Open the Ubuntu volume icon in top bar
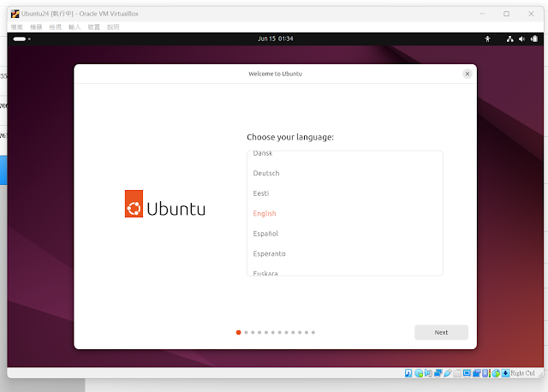This screenshot has width=548, height=392. [x=521, y=39]
